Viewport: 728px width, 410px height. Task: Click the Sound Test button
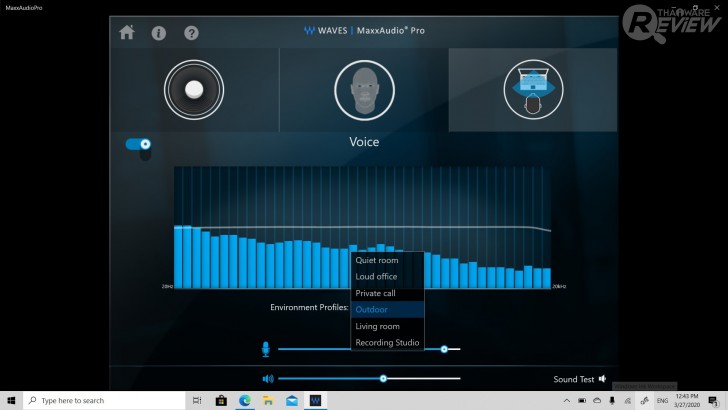click(x=579, y=379)
